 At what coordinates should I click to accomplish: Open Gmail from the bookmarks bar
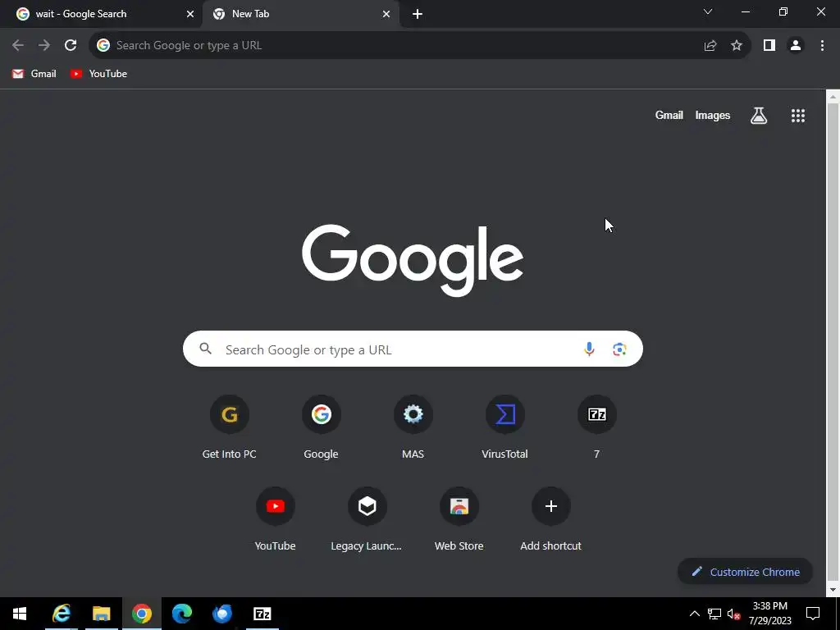34,74
